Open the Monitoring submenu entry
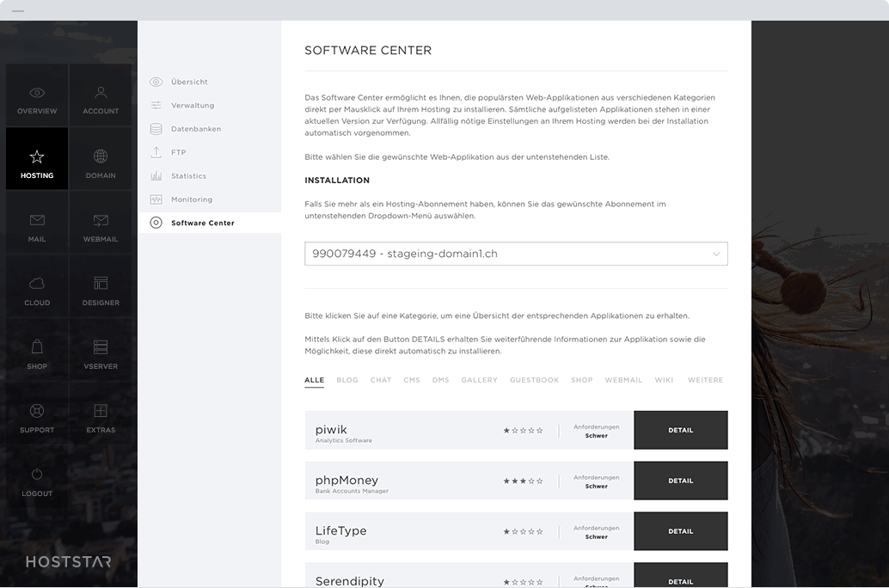The image size is (889, 588). pos(192,199)
